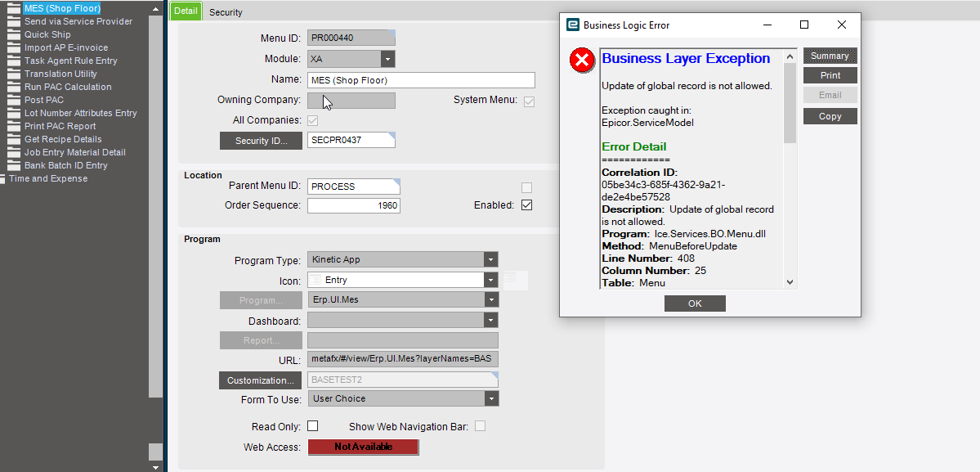
Task: Open the Dashboard dropdown
Action: pos(491,320)
